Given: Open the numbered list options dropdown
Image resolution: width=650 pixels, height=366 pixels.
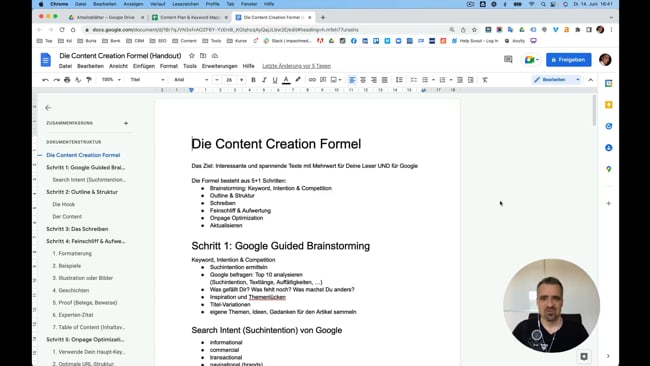Looking at the screenshot, I should pos(451,80).
